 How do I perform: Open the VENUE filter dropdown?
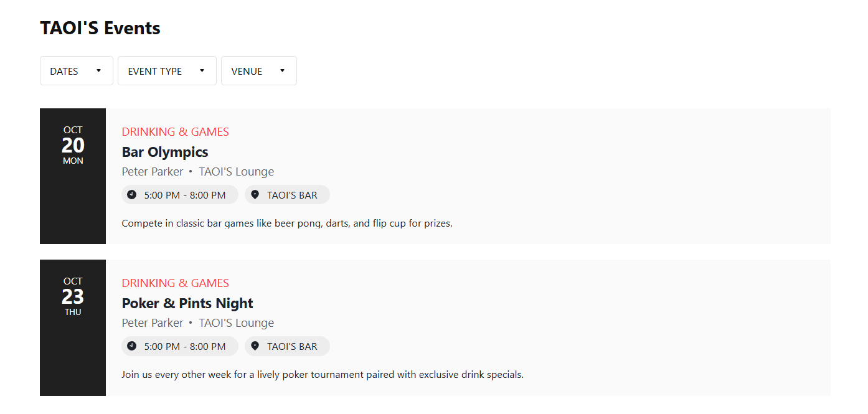[x=259, y=71]
